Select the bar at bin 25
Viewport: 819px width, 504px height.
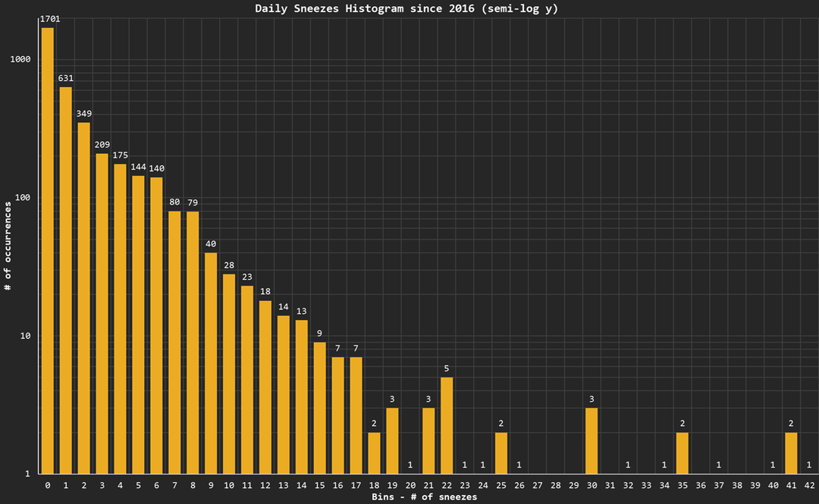(501, 452)
